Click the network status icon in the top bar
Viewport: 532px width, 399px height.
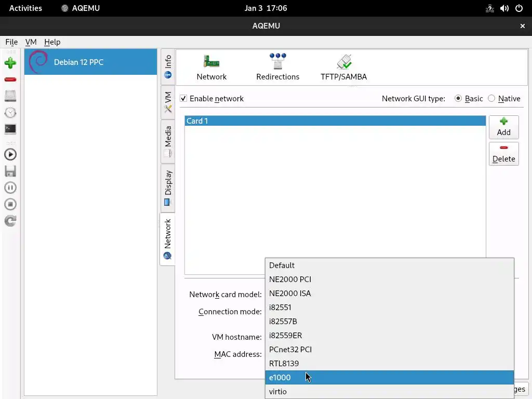pos(489,8)
